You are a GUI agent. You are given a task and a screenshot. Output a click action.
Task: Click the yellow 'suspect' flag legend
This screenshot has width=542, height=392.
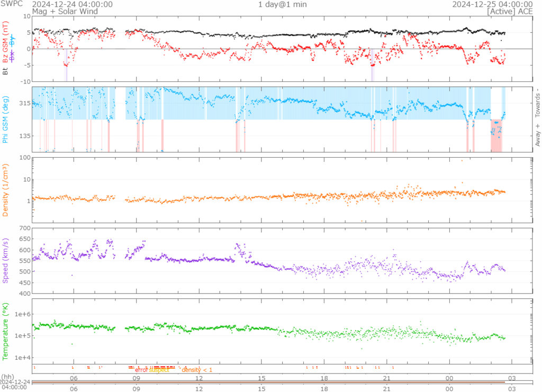click(x=159, y=370)
